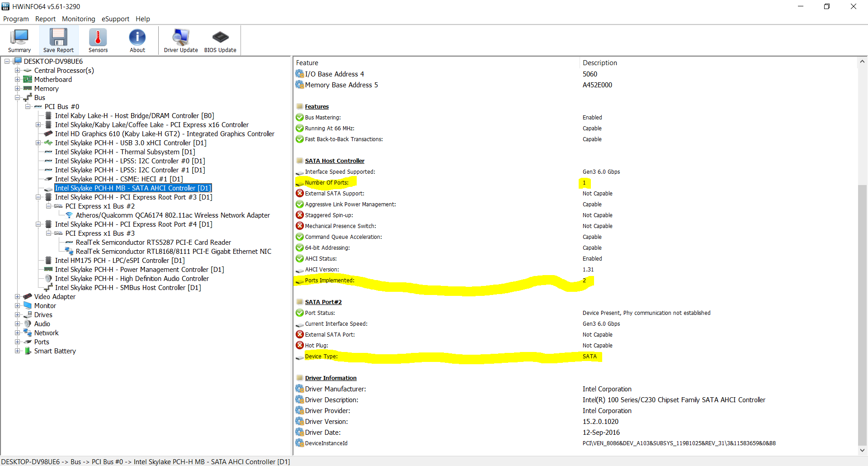Expand the Drives tree node

point(17,315)
